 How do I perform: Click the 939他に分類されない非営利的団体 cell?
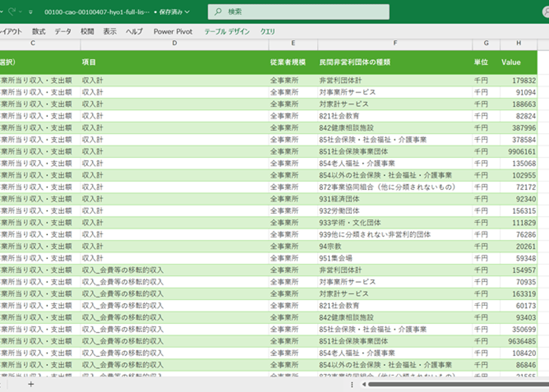click(x=395, y=235)
